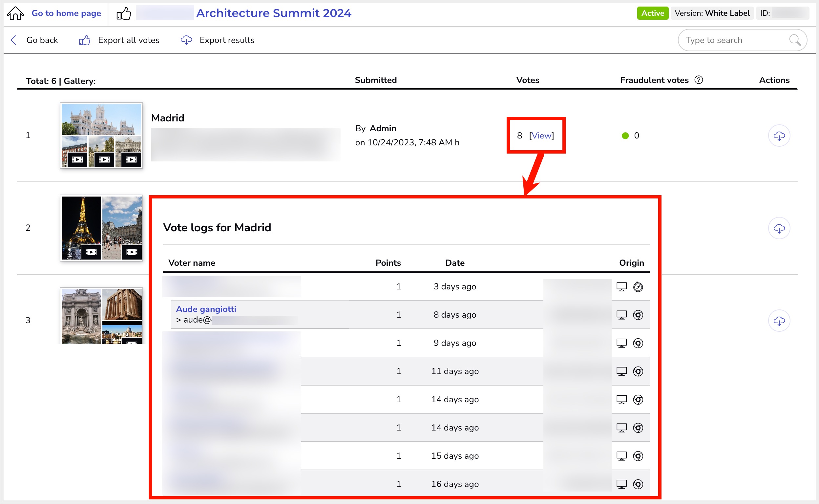
Task: Click the home icon in header
Action: click(15, 13)
